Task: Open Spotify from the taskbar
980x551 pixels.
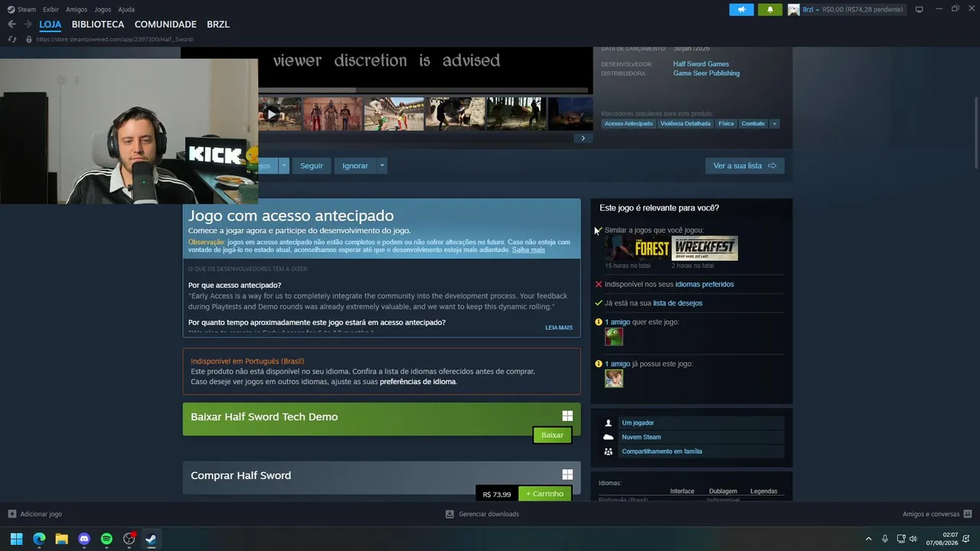Action: point(106,539)
